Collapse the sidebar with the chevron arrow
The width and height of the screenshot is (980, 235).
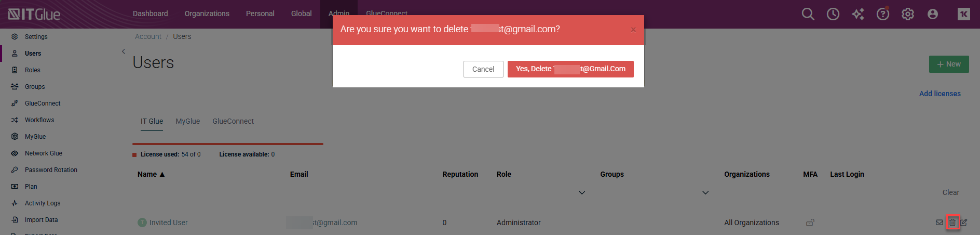coord(124,51)
